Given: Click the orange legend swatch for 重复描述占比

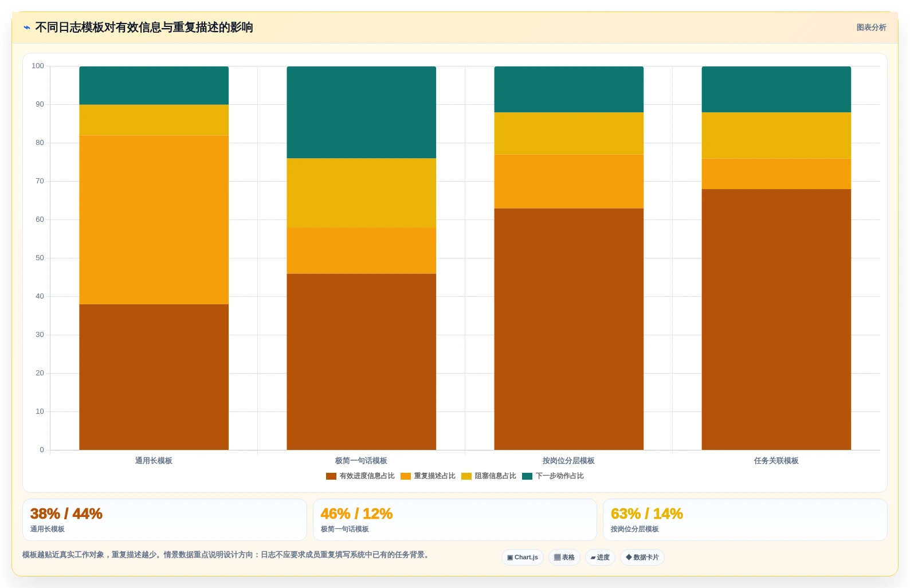Looking at the screenshot, I should point(406,476).
